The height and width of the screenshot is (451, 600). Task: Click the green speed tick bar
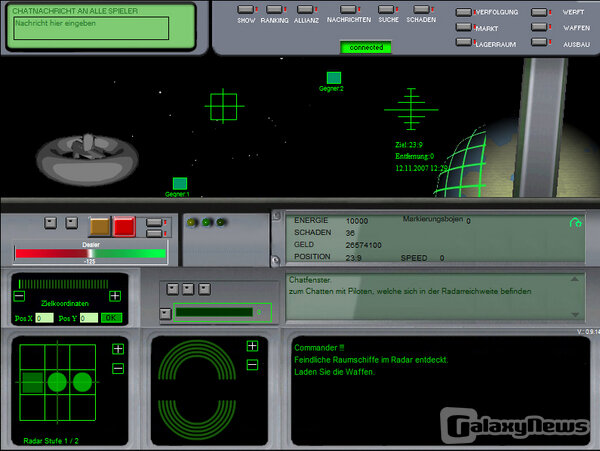pos(64,284)
